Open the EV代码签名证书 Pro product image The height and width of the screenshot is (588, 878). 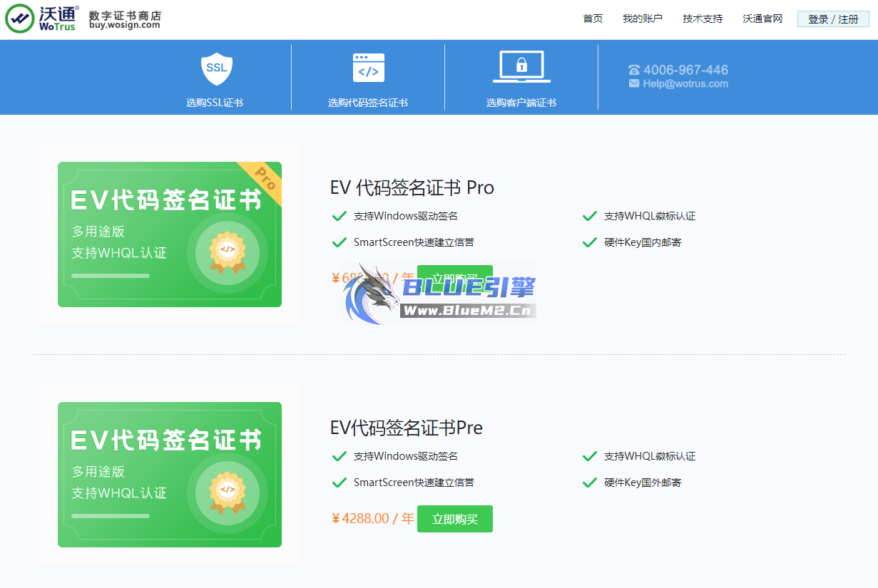coord(170,234)
